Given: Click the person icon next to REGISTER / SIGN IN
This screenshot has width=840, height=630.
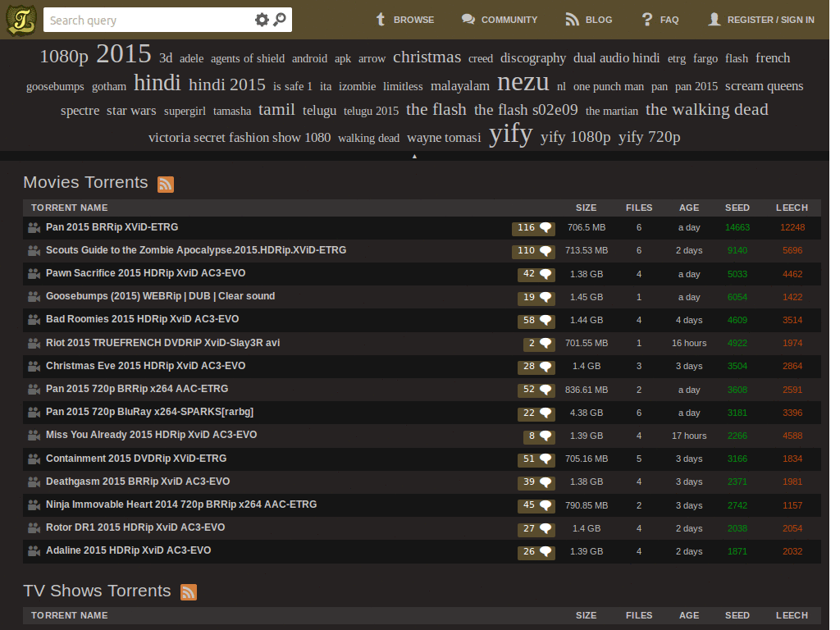Looking at the screenshot, I should 713,20.
